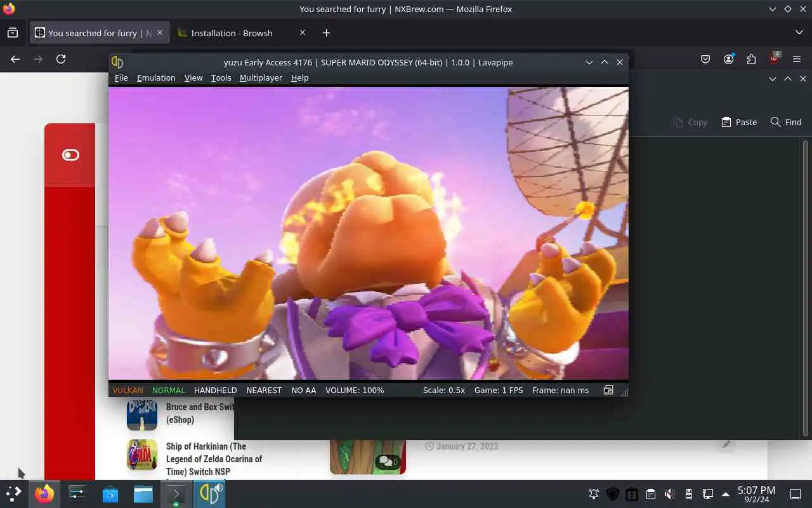Open the Help menu in yuzu
The width and height of the screenshot is (812, 508).
pyautogui.click(x=299, y=77)
